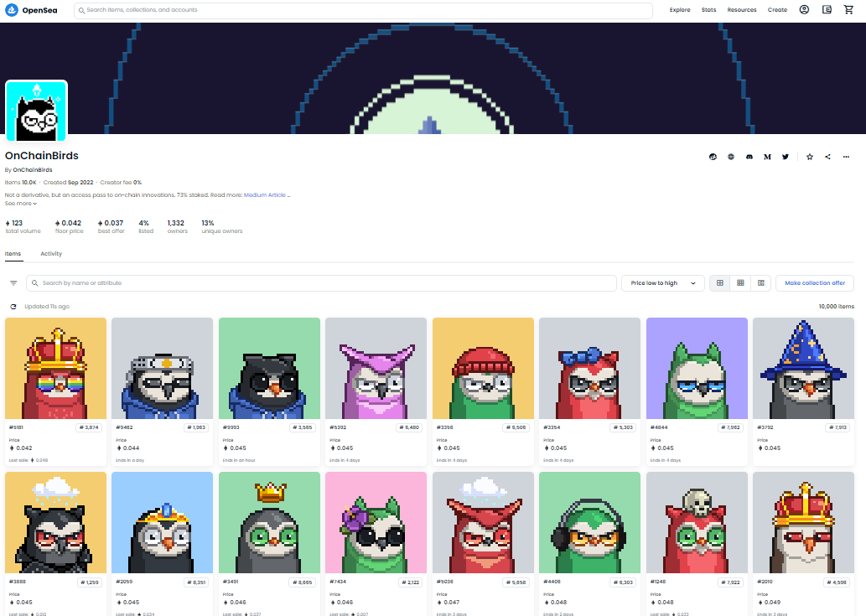Open the collection's Twitter link
866x616 pixels.
tap(786, 157)
